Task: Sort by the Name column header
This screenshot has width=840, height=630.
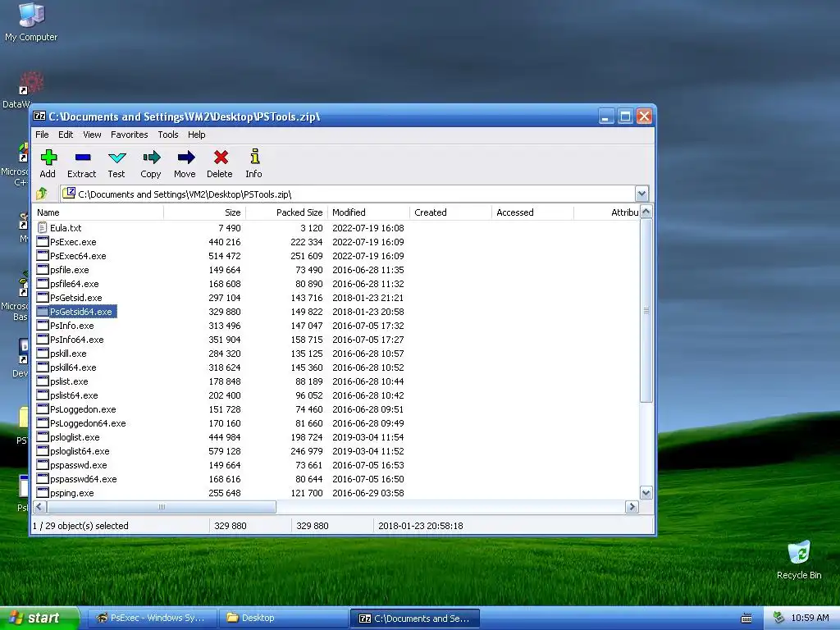Action: (x=98, y=212)
